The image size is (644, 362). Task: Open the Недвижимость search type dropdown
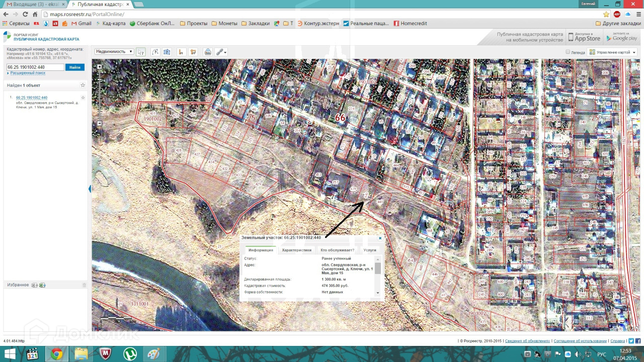coord(114,52)
